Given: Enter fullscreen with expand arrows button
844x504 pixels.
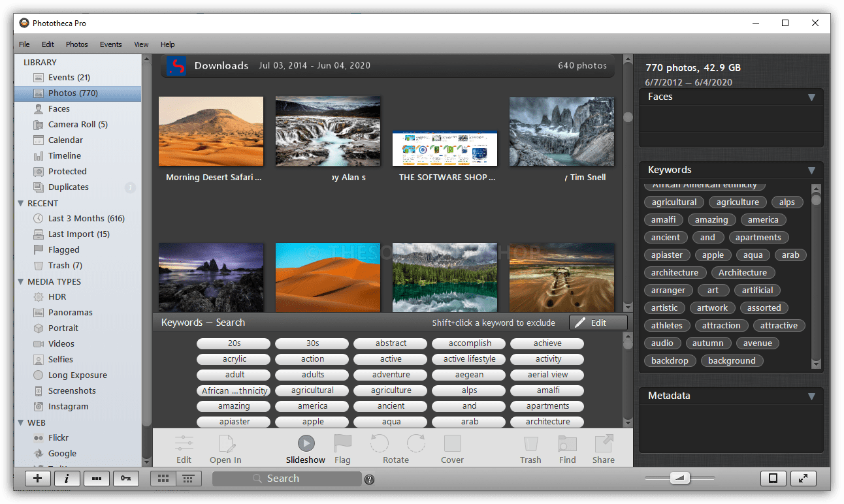Looking at the screenshot, I should coord(803,479).
